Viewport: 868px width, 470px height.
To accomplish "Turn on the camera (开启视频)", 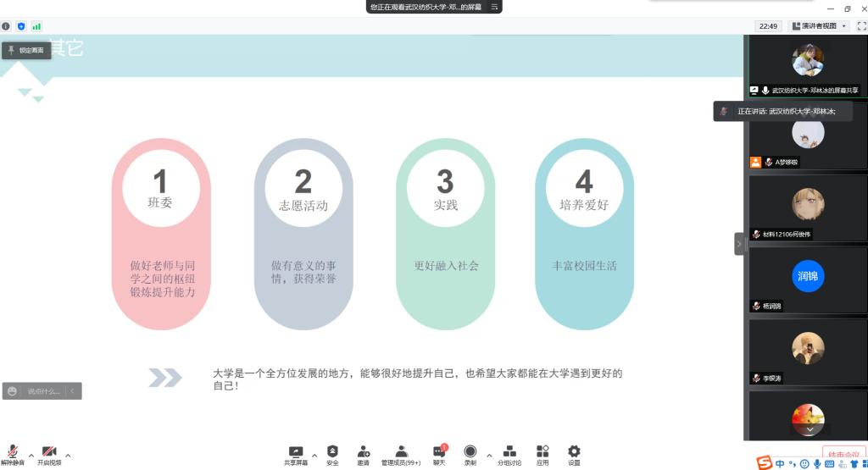I will click(x=49, y=455).
